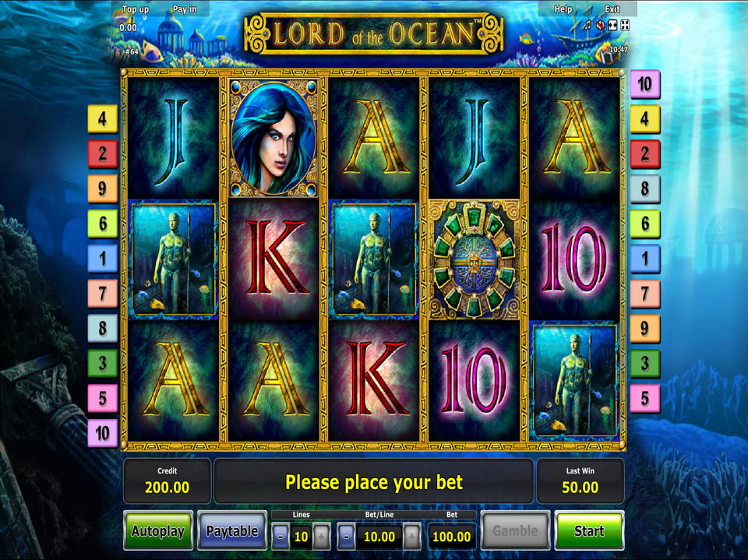Decrease Bet/Line with minus button

tap(346, 537)
